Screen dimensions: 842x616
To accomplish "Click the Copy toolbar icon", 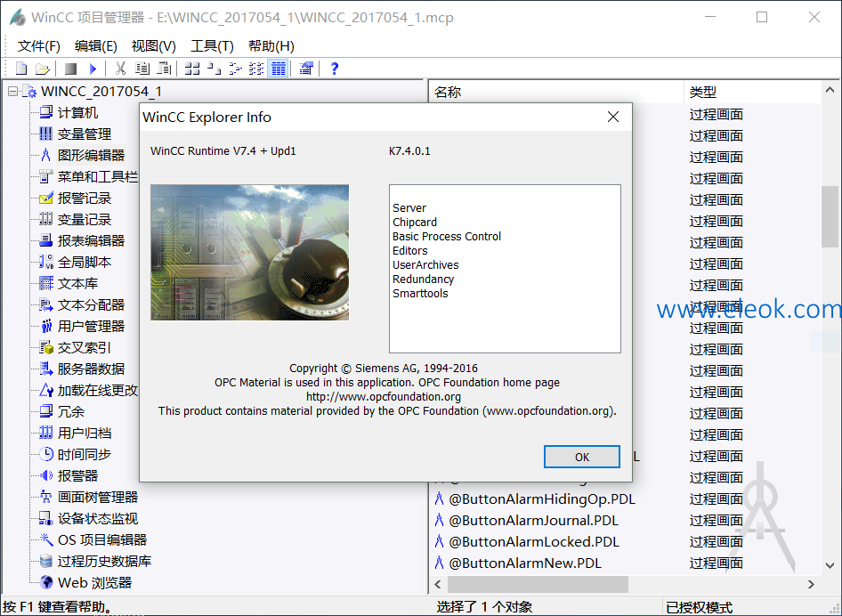I will (142, 69).
